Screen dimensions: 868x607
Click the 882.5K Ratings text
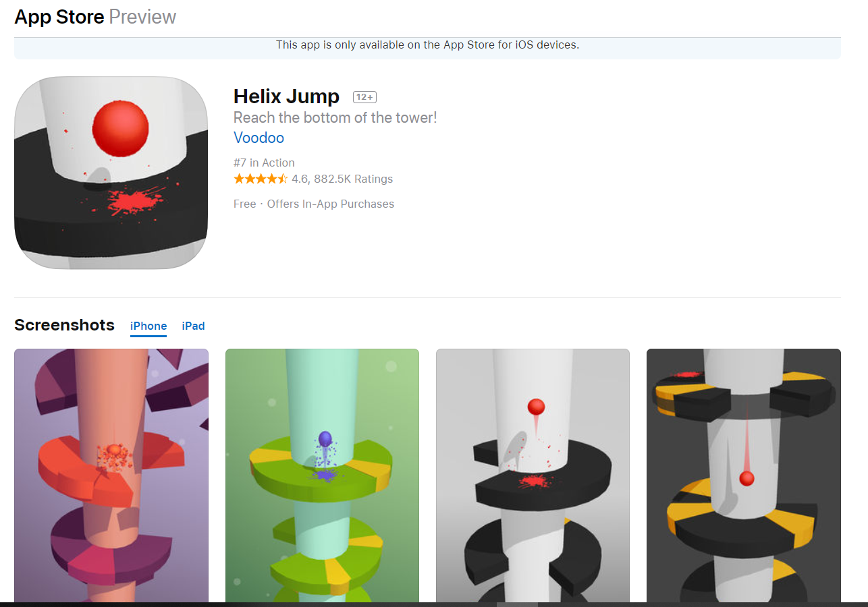353,179
